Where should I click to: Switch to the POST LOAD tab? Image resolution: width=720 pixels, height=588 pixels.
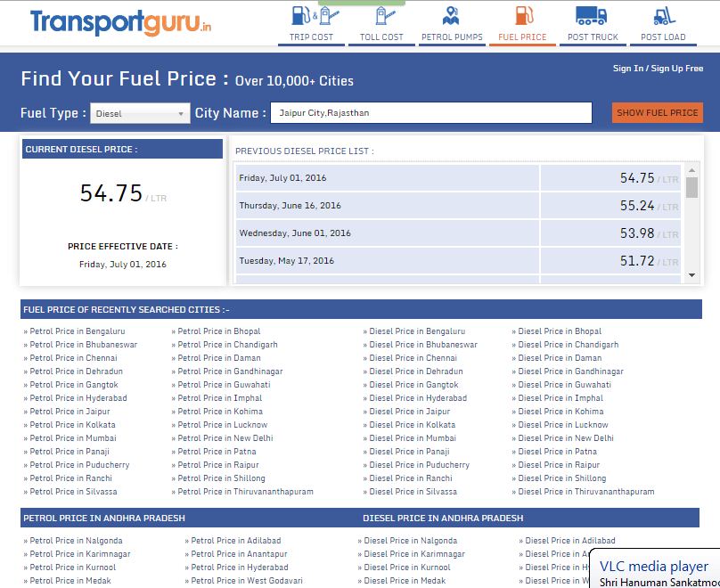(x=663, y=37)
